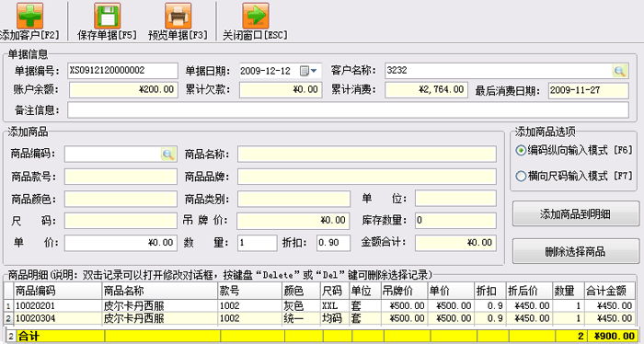Click cell 统一 in the second row
644x344 pixels.
point(301,318)
